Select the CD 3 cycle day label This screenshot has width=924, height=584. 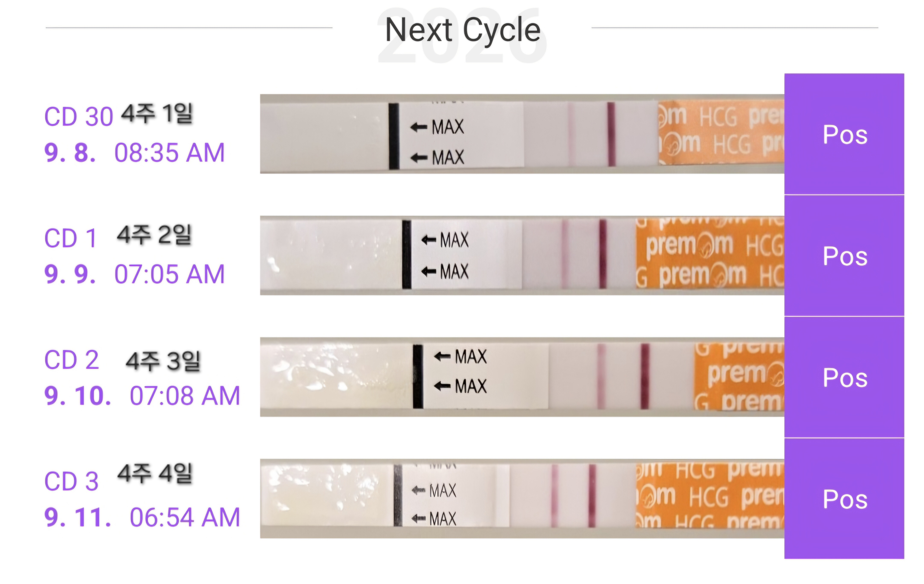[71, 481]
